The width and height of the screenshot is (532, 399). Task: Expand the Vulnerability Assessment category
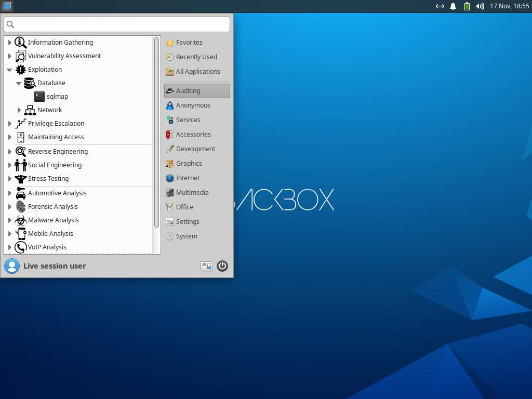[x=9, y=56]
